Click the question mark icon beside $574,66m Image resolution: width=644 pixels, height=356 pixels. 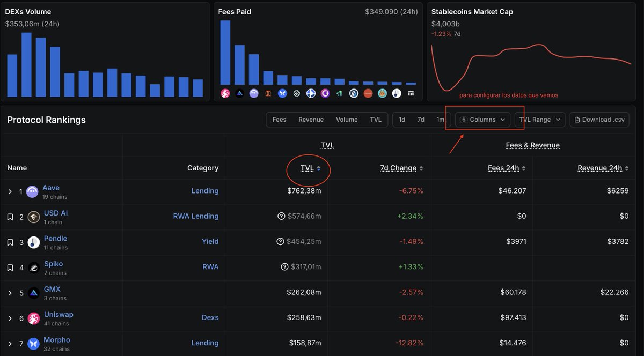click(281, 216)
